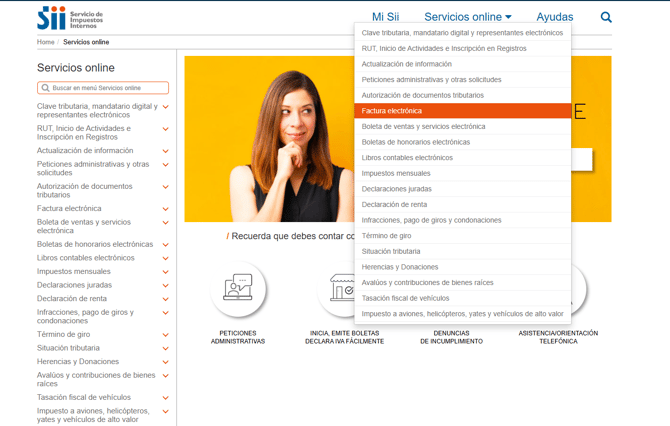Open sidebar link Herencias y Donaciones
Image resolution: width=670 pixels, height=426 pixels.
coord(78,361)
